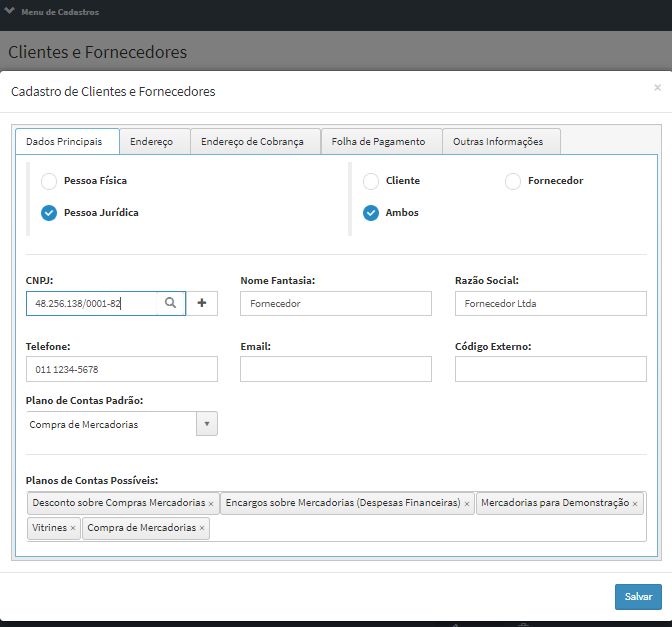Click the CNPJ search magnifier icon
672x627 pixels.
171,303
